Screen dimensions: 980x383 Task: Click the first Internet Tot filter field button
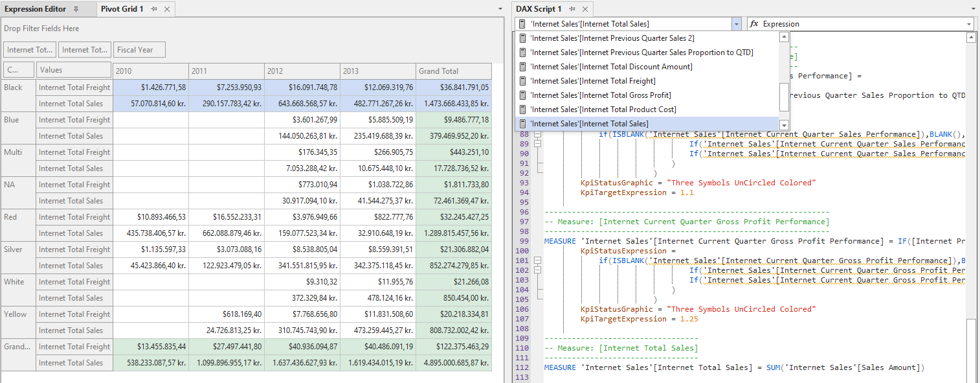29,49
